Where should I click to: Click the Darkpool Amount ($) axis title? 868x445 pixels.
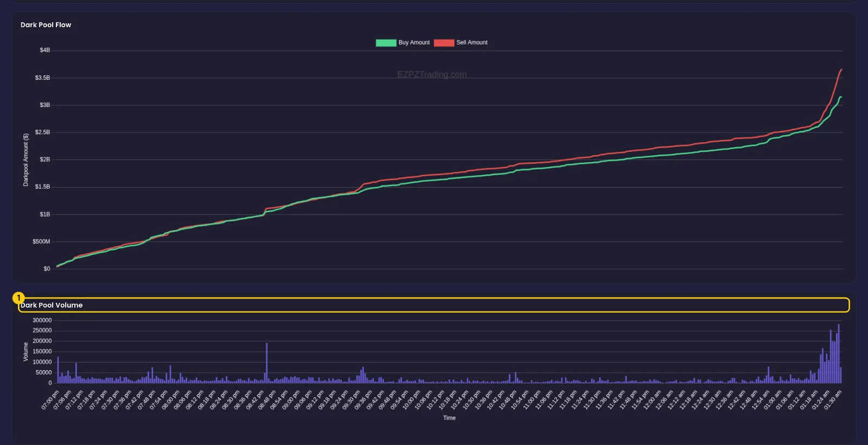(x=25, y=160)
